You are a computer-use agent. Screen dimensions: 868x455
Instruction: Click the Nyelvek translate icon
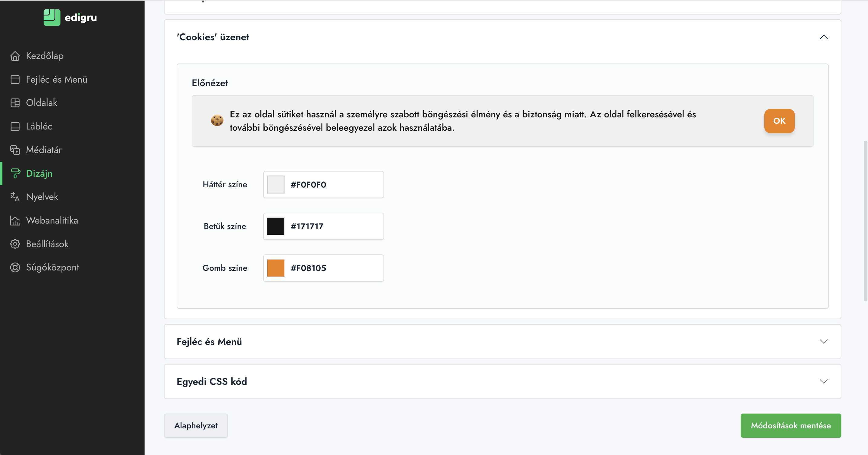pos(15,197)
